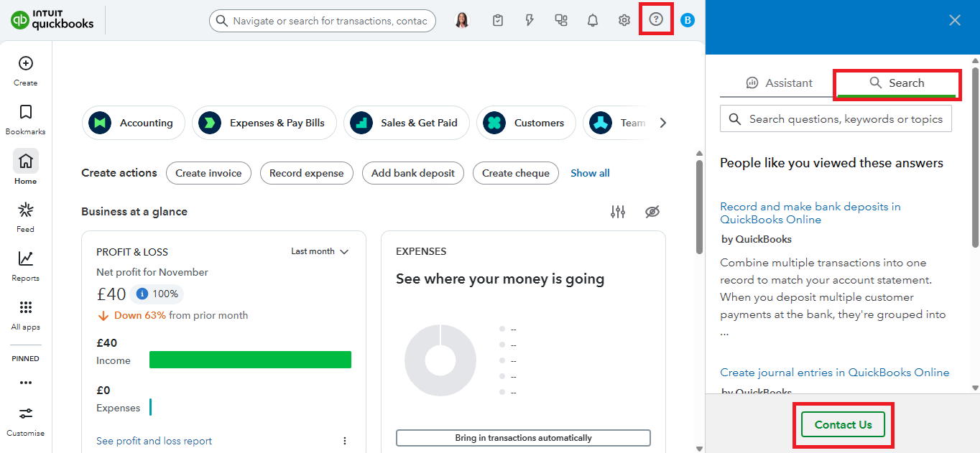Click the green Income bar

250,360
